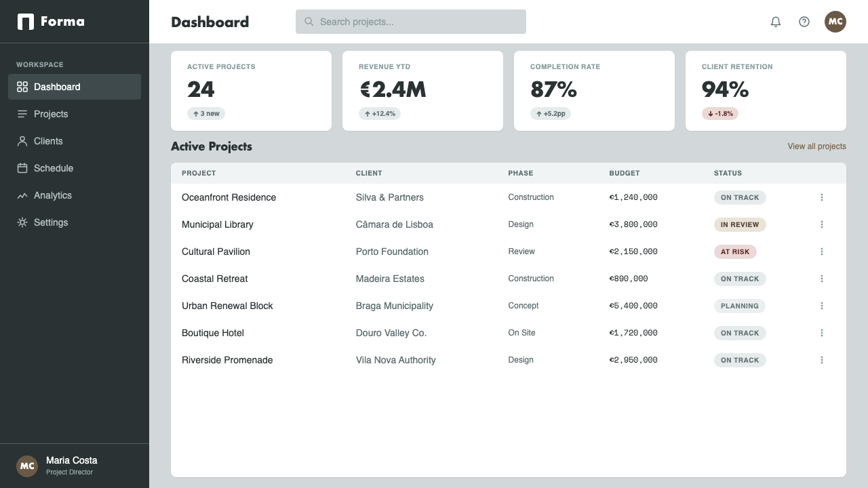The height and width of the screenshot is (488, 868).
Task: Click the Schedule calendar icon
Action: [x=22, y=168]
